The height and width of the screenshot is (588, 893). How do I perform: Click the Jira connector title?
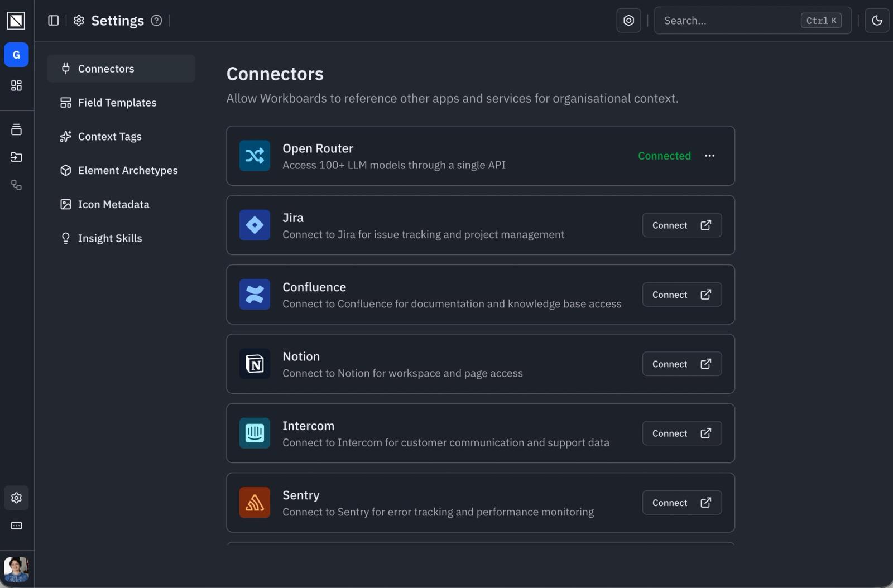click(x=293, y=218)
